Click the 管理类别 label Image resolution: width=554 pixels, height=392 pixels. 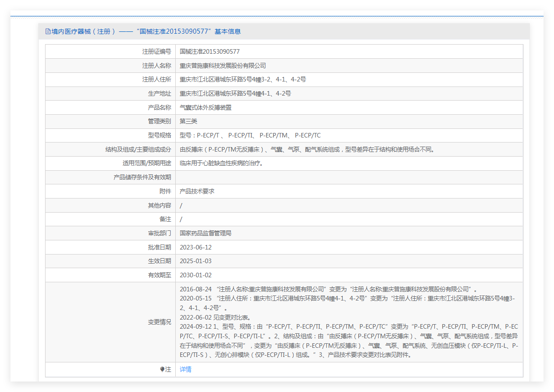pyautogui.click(x=160, y=122)
